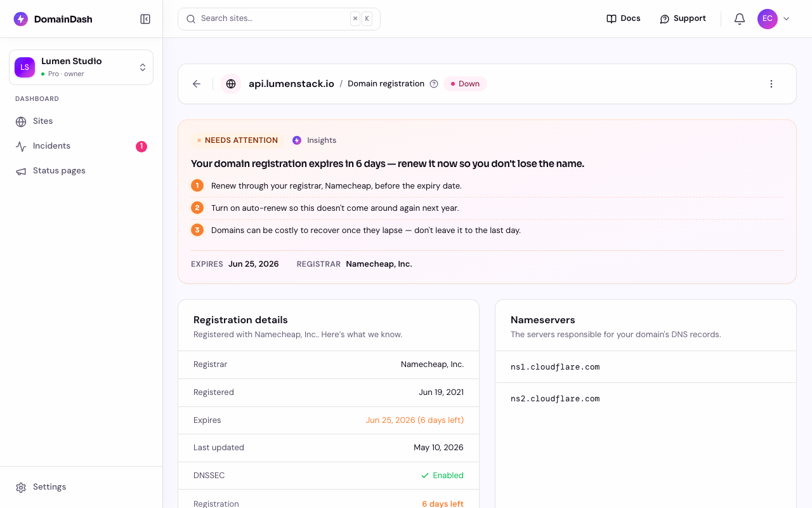Open Incidents in the sidebar

tap(81, 146)
